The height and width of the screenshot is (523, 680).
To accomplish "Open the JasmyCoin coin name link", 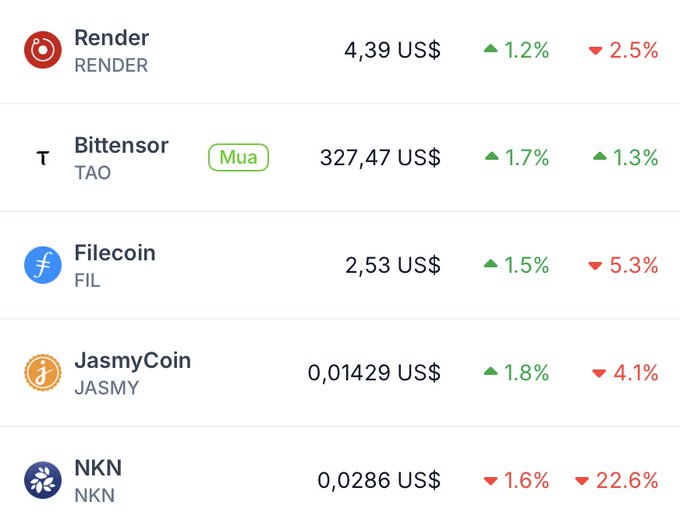I will [x=132, y=360].
